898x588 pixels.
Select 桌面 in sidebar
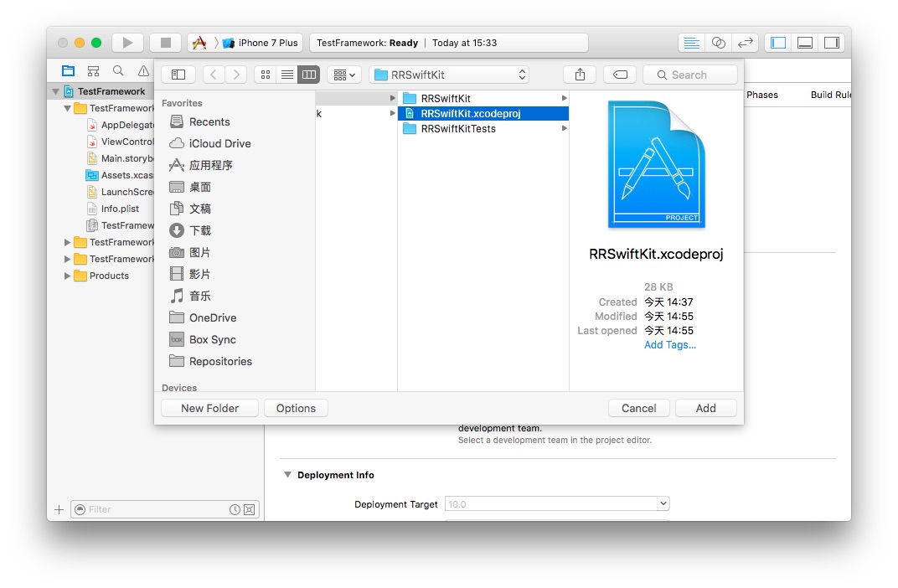[x=235, y=188]
